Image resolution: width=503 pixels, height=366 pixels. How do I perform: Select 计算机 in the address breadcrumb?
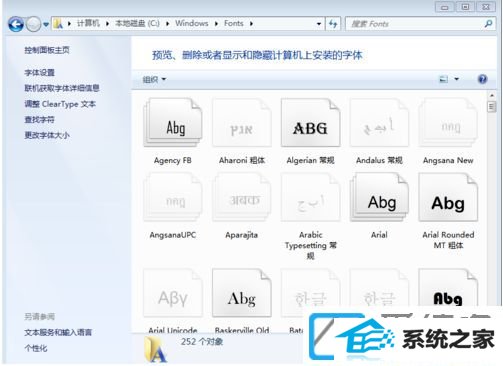[88, 23]
